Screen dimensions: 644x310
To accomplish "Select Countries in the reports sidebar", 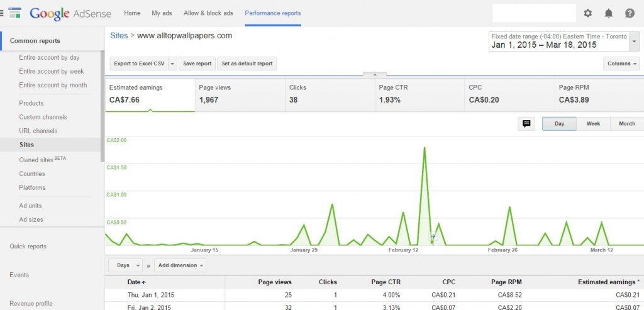I will (32, 174).
